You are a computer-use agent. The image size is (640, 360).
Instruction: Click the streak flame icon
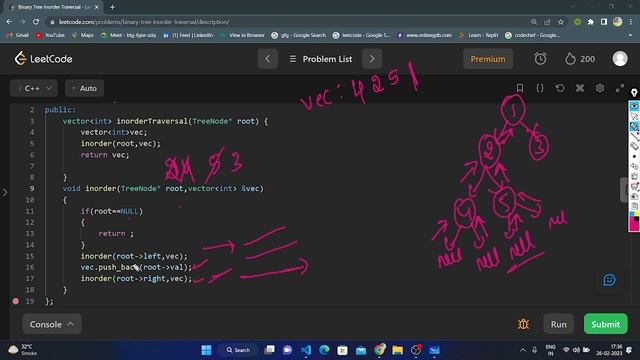570,59
